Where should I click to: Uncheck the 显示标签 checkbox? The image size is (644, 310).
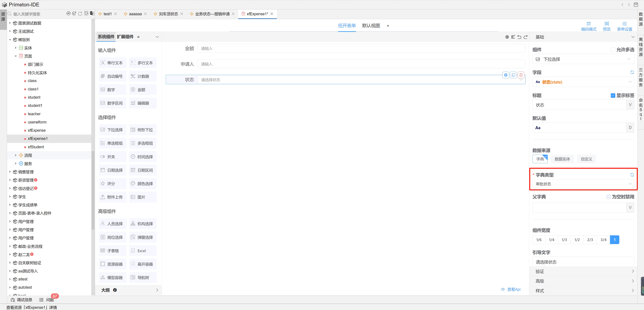(613, 95)
